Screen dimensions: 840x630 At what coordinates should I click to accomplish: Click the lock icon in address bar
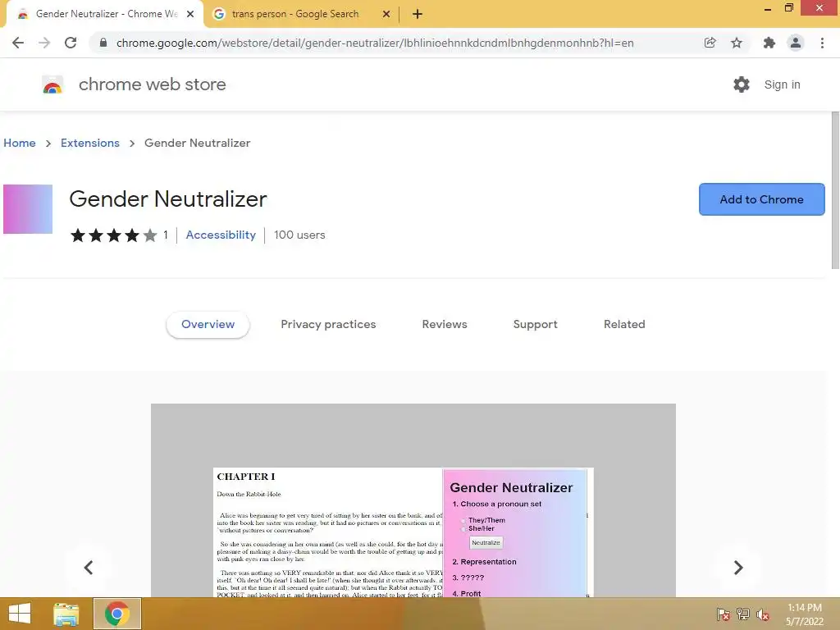(103, 43)
